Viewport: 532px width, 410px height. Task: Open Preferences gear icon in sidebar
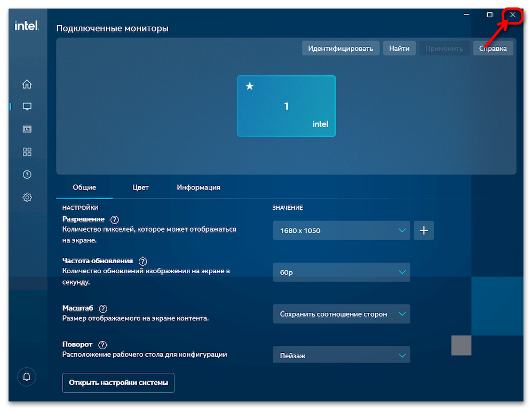(27, 198)
